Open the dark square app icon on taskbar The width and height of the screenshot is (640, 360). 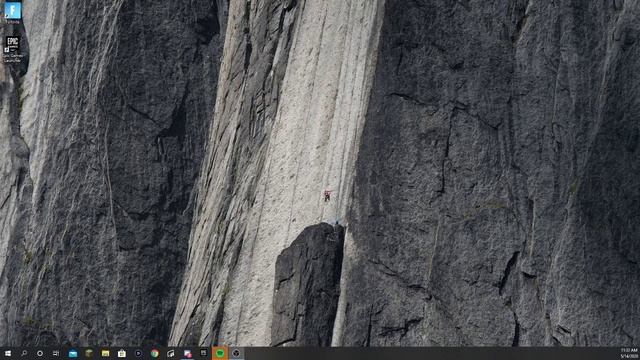pos(204,353)
